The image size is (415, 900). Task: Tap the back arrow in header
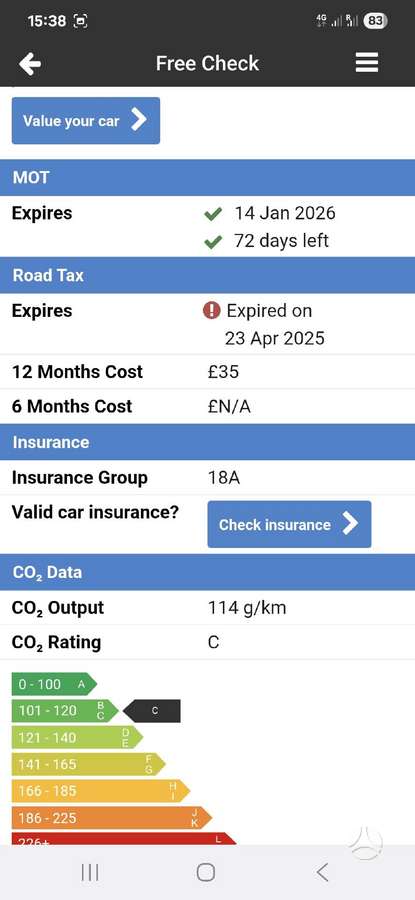(30, 63)
